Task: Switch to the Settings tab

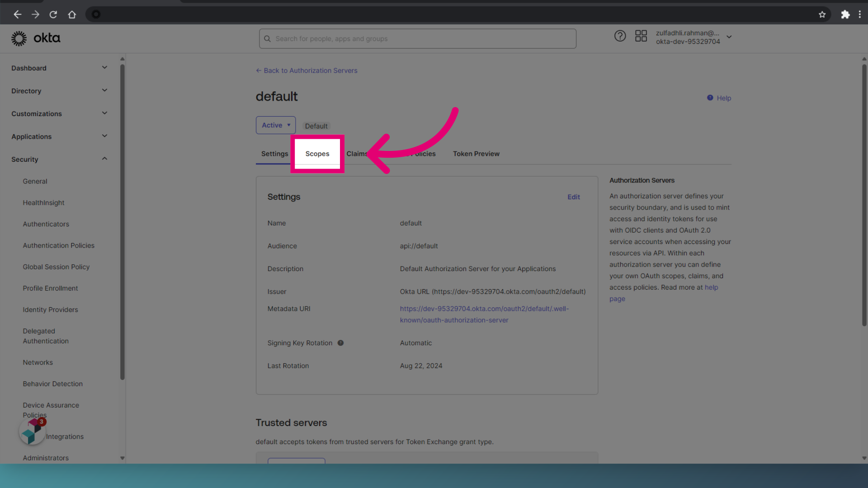Action: [274, 154]
